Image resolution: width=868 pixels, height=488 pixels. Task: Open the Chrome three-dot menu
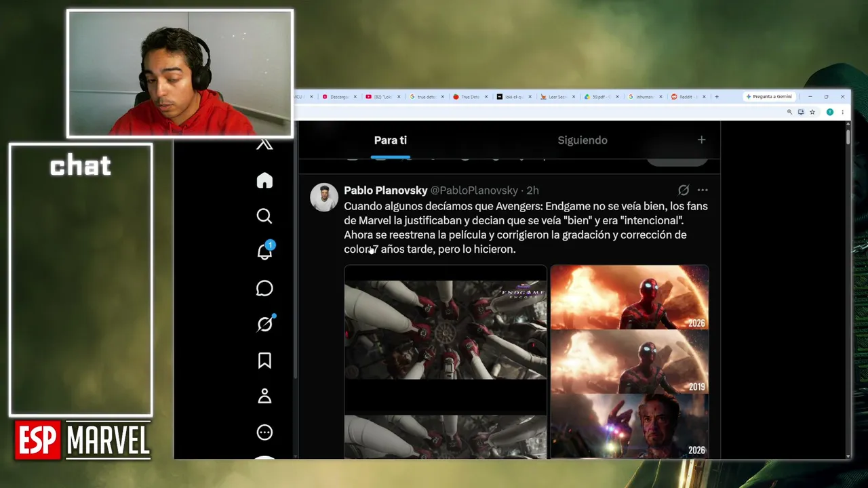click(x=842, y=112)
